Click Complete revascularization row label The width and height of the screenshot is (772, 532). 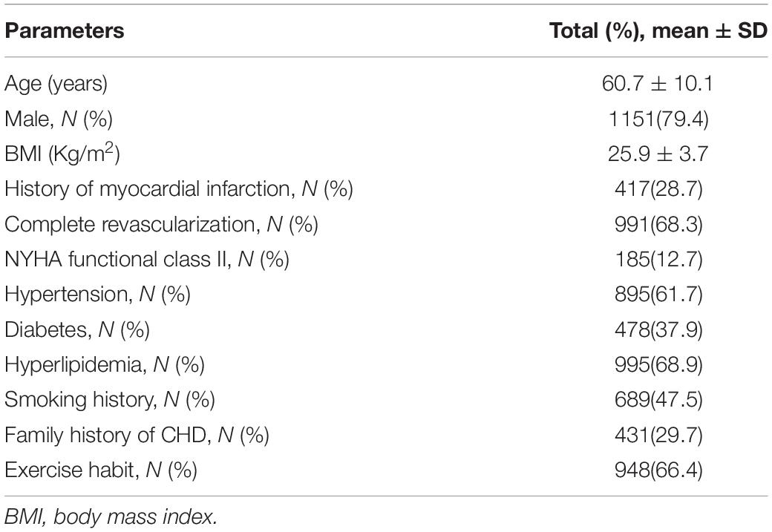[x=162, y=224]
